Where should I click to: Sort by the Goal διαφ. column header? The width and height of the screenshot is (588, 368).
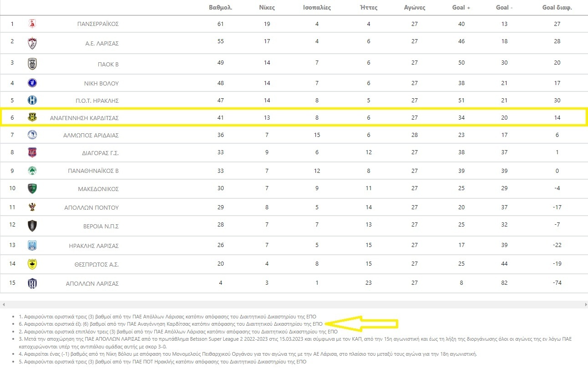coord(557,8)
